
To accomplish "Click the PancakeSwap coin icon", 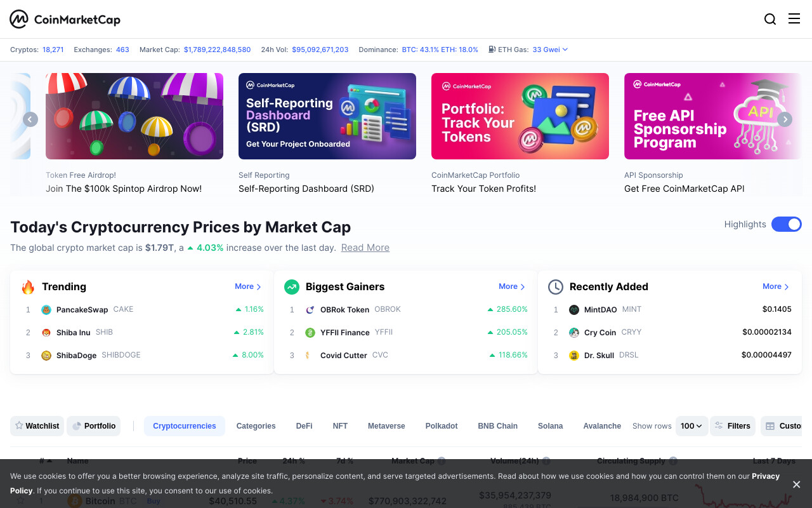I will [x=46, y=310].
